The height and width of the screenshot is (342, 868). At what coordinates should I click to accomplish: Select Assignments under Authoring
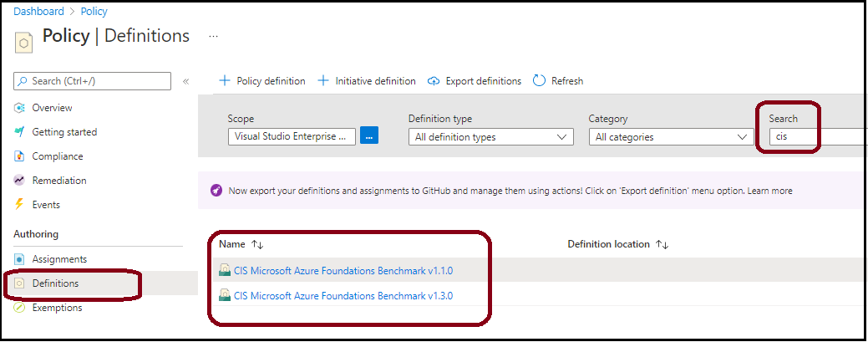[59, 259]
